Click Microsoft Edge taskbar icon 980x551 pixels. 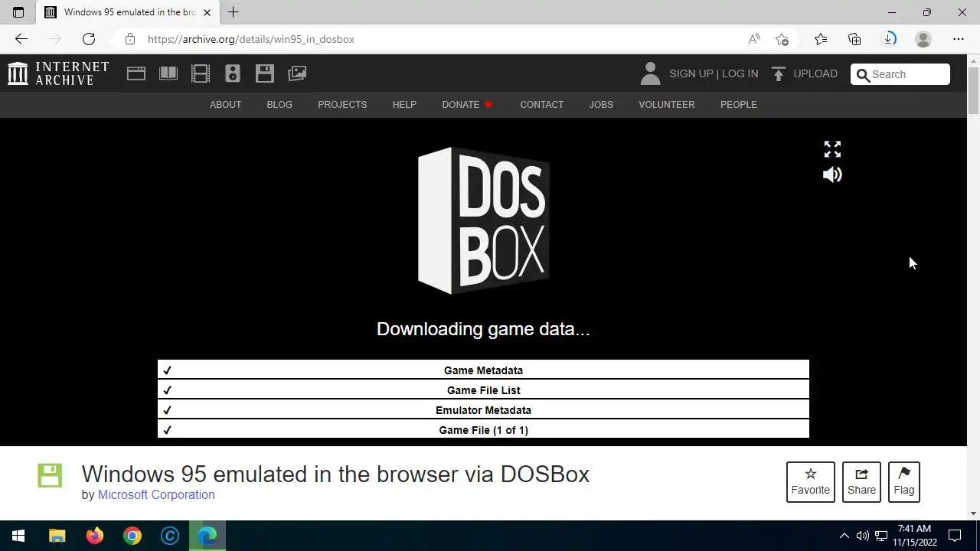207,536
